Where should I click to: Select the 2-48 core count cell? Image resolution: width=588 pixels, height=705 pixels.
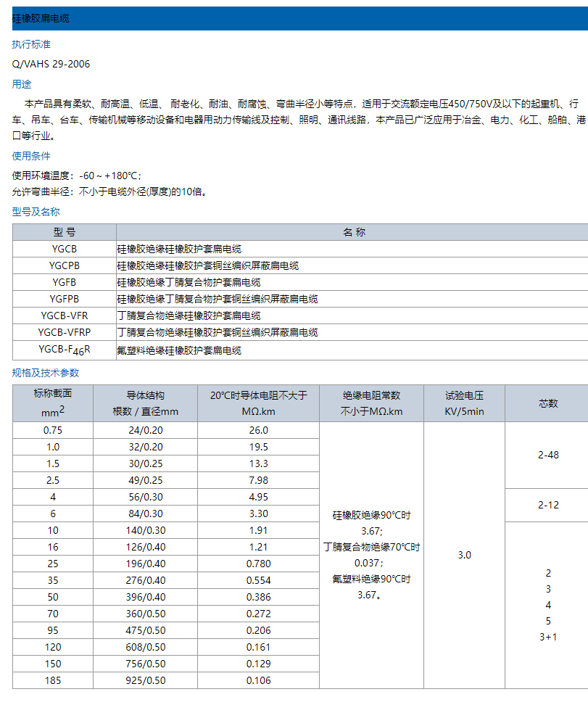pyautogui.click(x=548, y=455)
